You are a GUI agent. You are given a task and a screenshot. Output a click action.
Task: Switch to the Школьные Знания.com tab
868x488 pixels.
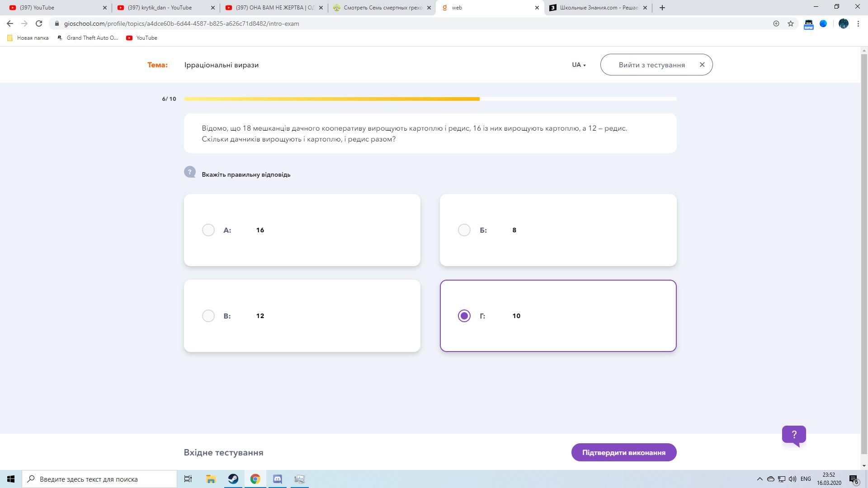coord(598,8)
